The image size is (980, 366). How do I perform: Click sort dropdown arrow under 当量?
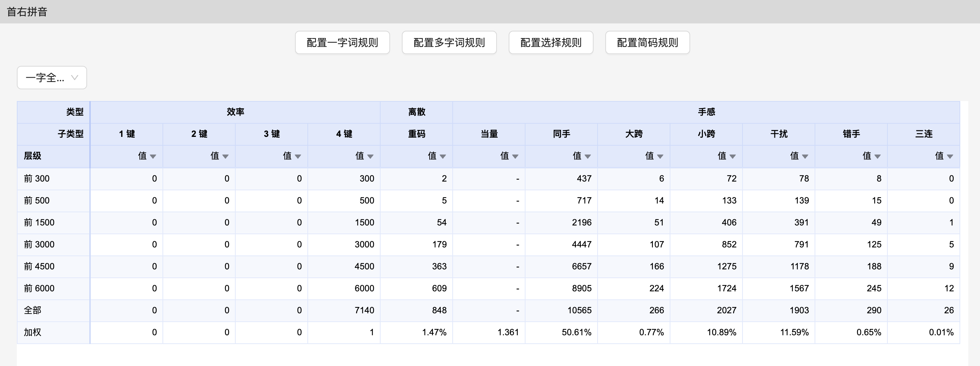pyautogui.click(x=515, y=156)
